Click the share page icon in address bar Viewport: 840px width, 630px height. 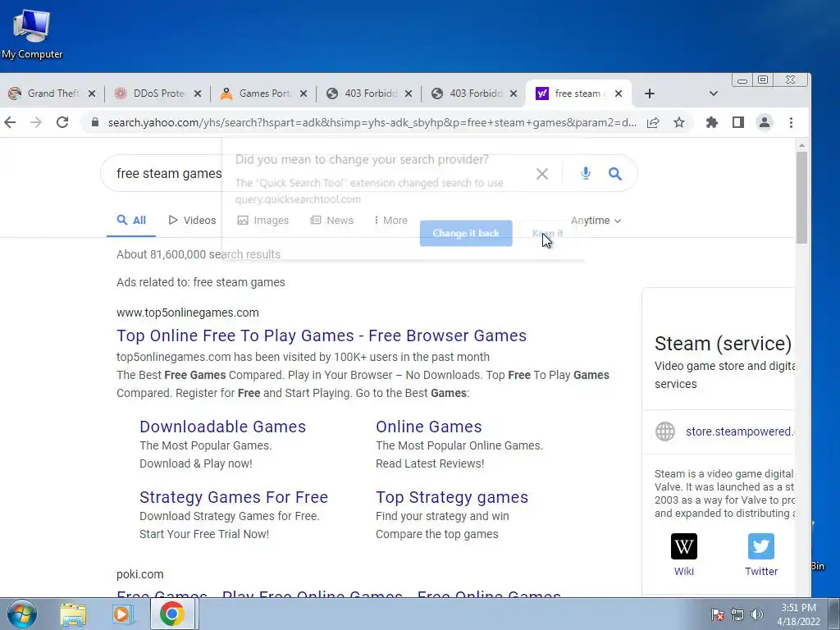[652, 123]
